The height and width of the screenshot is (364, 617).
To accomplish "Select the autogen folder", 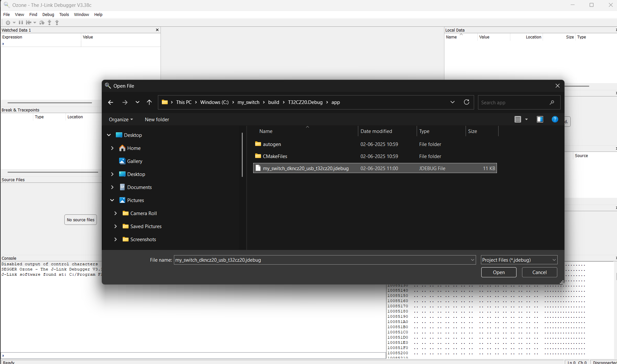I will (x=375, y=144).
